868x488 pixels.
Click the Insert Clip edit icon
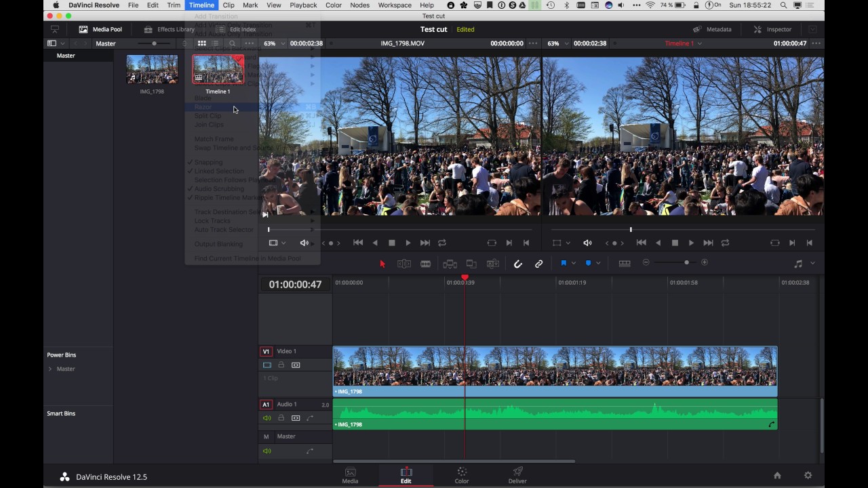(450, 264)
